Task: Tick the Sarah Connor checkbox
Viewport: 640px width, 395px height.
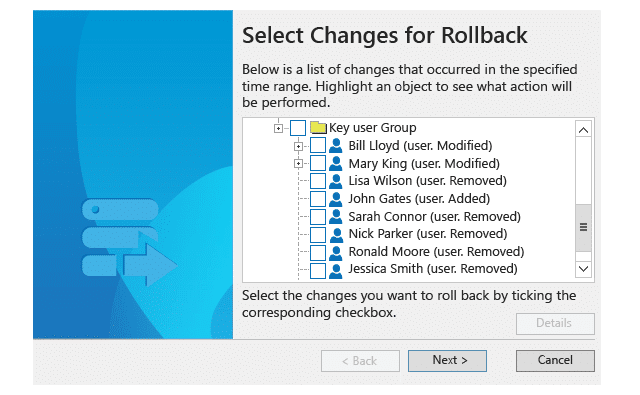Action: click(x=318, y=217)
